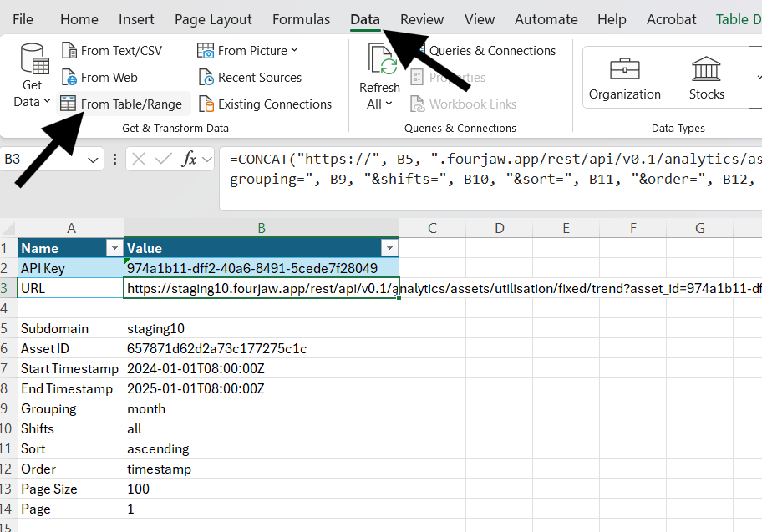The image size is (762, 532).
Task: Open From Web data import
Action: tap(100, 77)
